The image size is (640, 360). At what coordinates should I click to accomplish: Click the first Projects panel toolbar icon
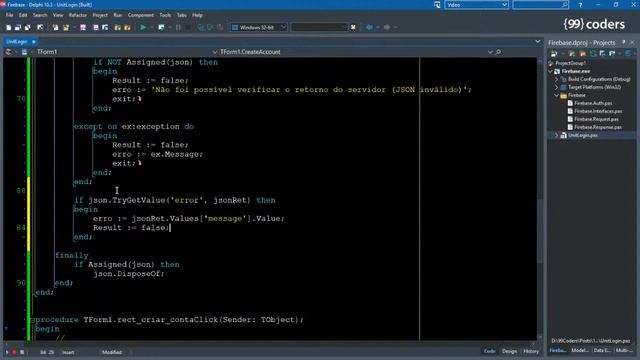(554, 53)
